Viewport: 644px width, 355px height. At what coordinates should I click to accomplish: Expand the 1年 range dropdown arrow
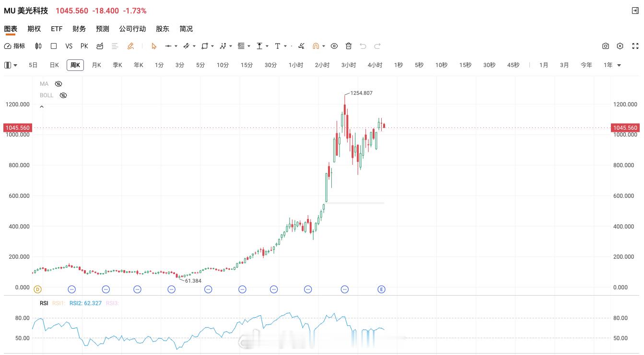(619, 65)
